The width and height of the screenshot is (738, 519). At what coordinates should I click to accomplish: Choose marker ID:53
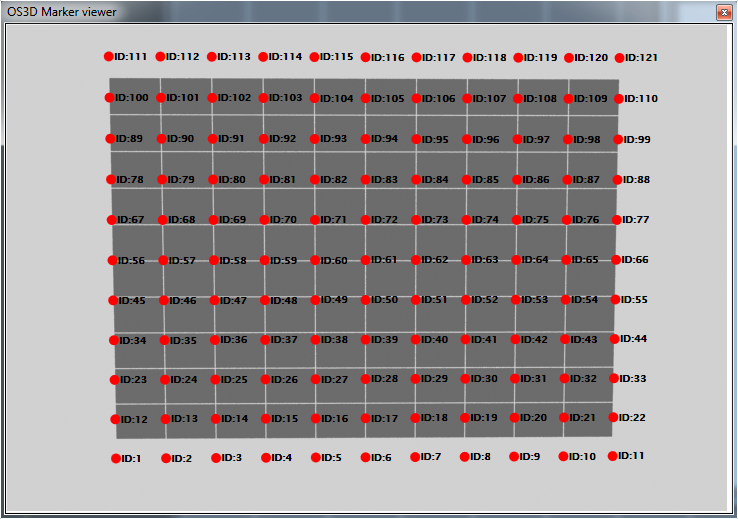coord(515,300)
